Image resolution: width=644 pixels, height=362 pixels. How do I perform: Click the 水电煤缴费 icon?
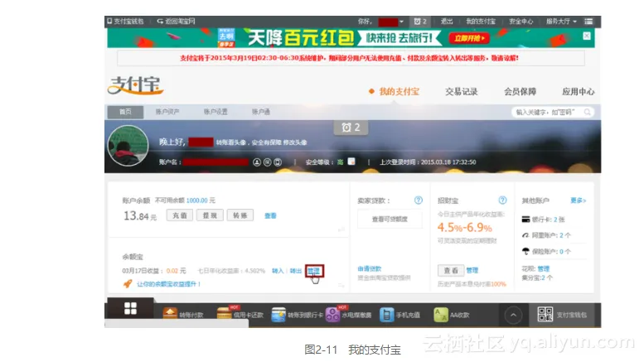[x=332, y=315]
